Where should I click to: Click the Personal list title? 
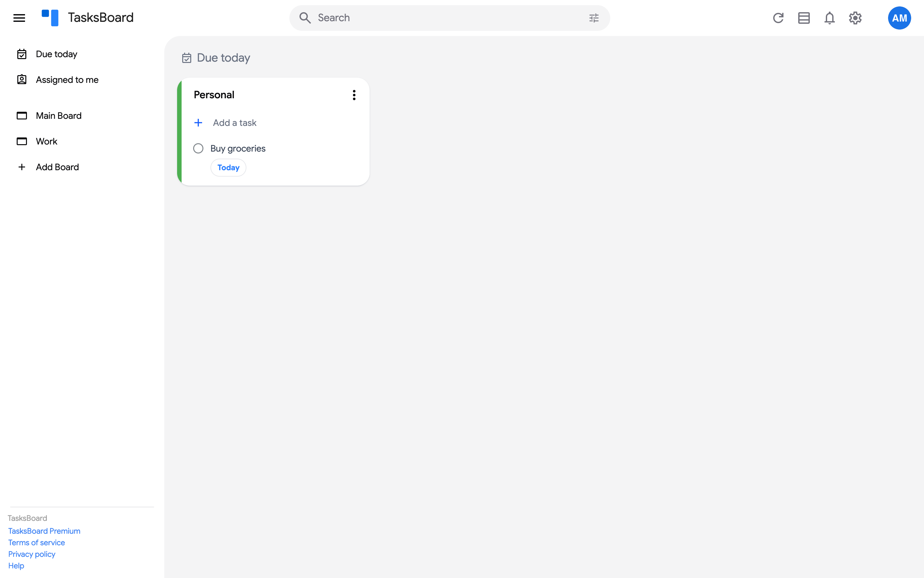(x=214, y=95)
